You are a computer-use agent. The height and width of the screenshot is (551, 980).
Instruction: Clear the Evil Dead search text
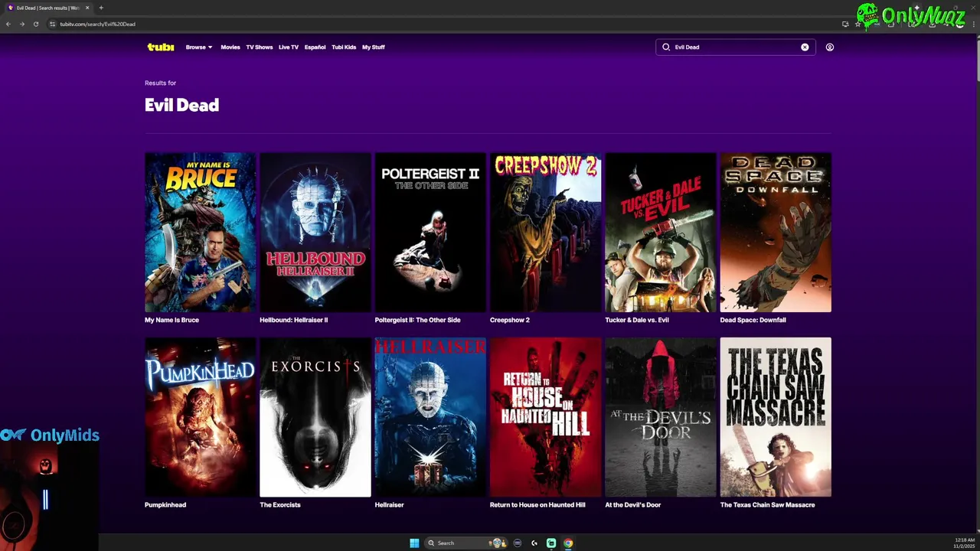pos(805,47)
